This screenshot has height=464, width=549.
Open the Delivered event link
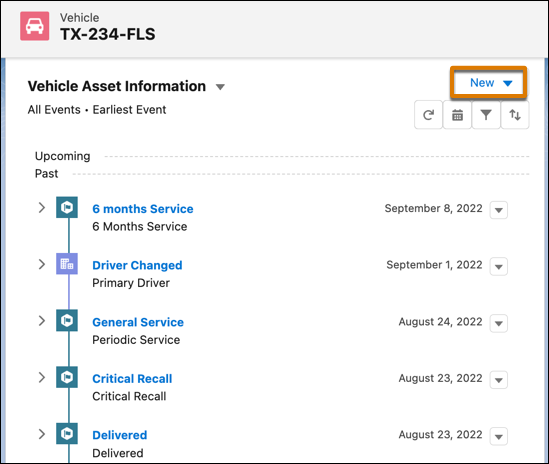[x=120, y=435]
